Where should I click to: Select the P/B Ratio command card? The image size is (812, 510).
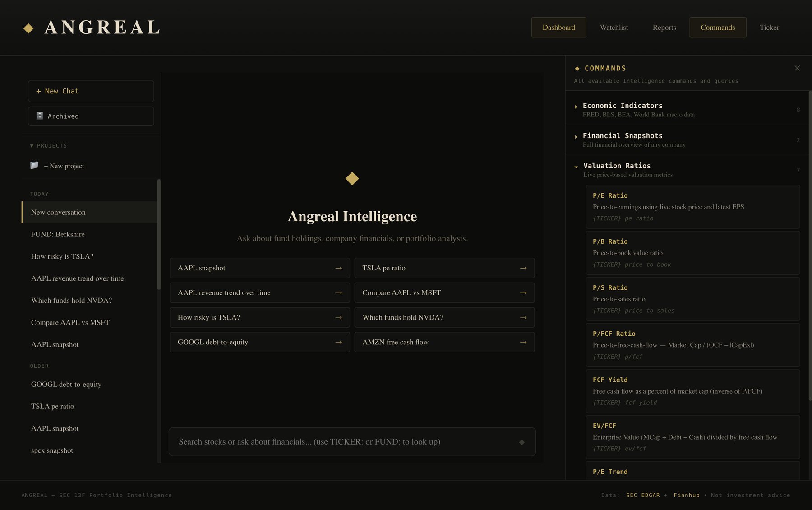[692, 253]
